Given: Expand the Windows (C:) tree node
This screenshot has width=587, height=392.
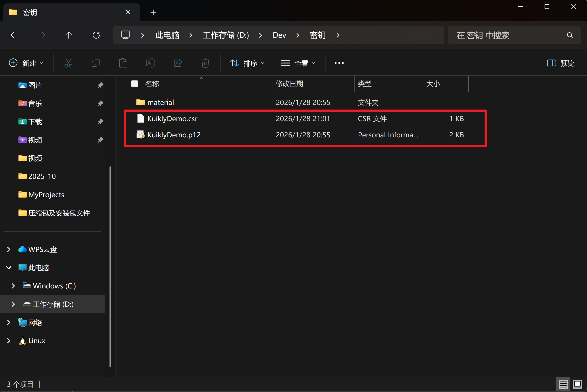Looking at the screenshot, I should [x=13, y=286].
